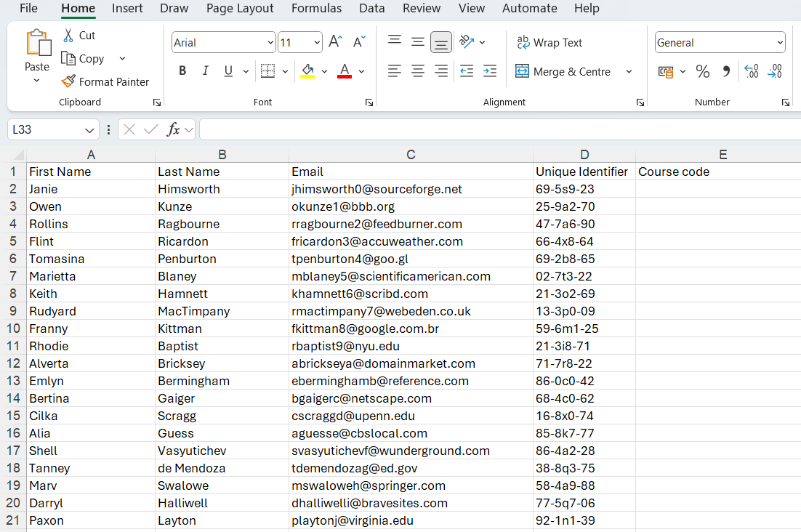Select column C header
The width and height of the screenshot is (801, 532).
pos(411,155)
